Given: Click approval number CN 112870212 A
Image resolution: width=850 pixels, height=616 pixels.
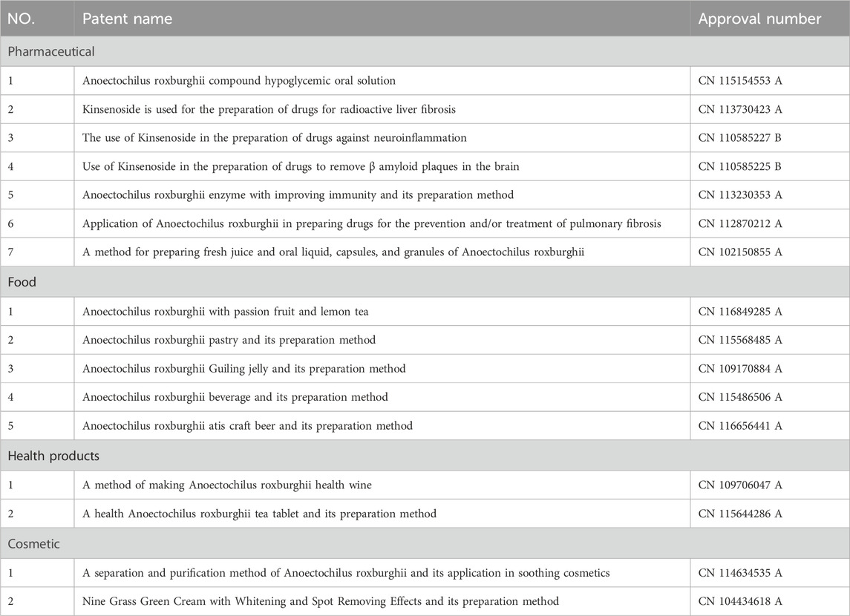Looking at the screenshot, I should [740, 223].
